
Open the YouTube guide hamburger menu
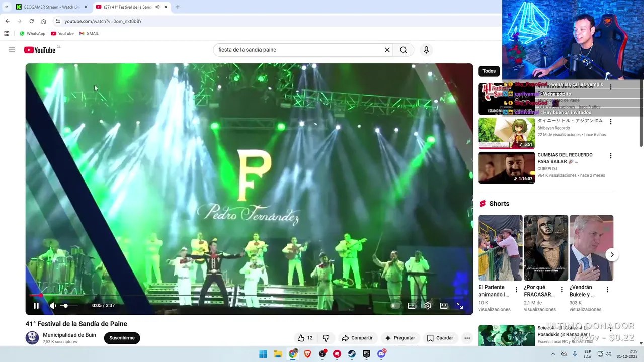12,50
